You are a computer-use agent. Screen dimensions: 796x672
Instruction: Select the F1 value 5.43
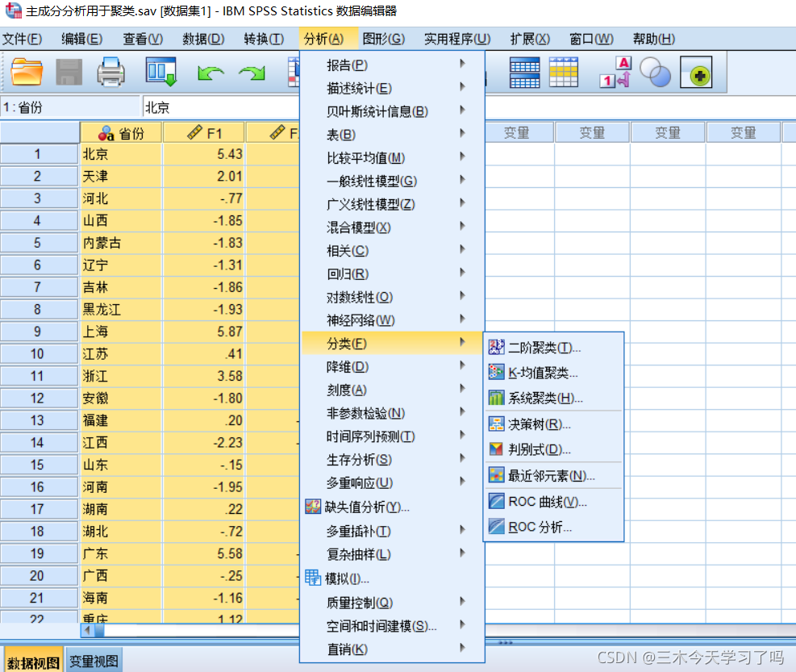click(204, 154)
